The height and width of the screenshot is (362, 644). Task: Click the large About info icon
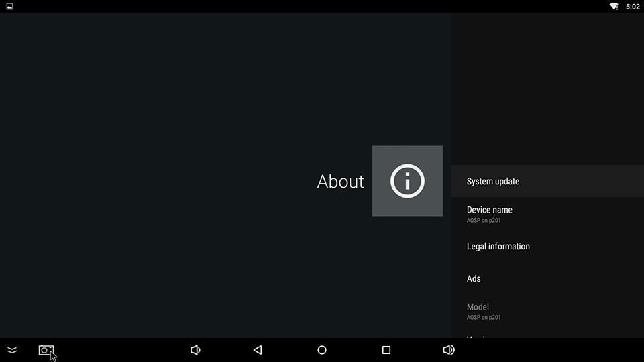click(407, 181)
